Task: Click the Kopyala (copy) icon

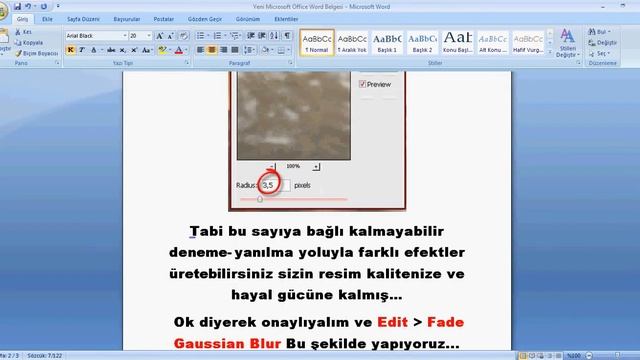Action: (18, 42)
